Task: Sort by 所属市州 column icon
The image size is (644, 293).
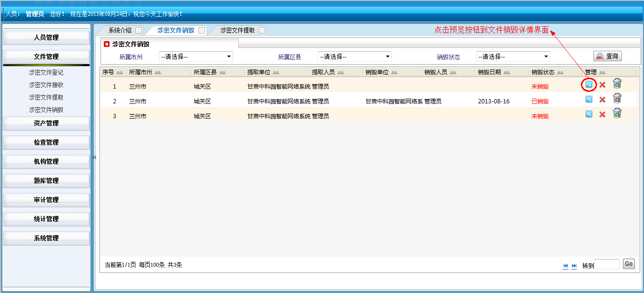Action: click(157, 73)
